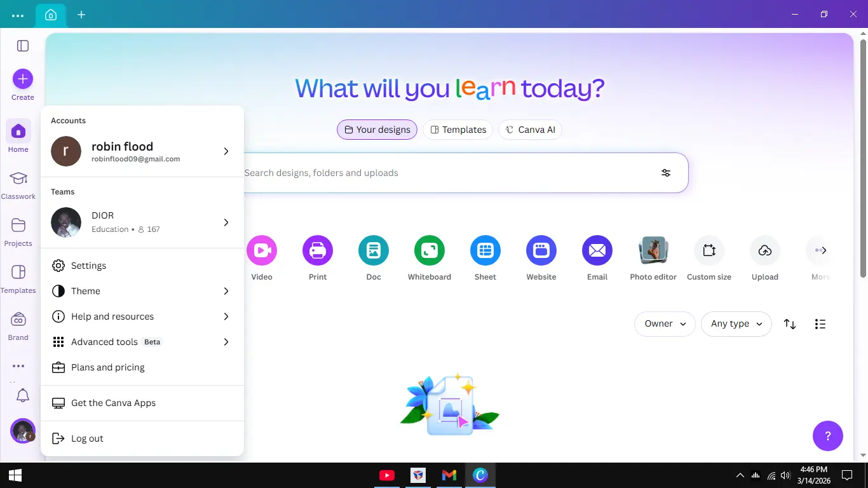Choose Custom size option
868x488 pixels.
tap(709, 250)
